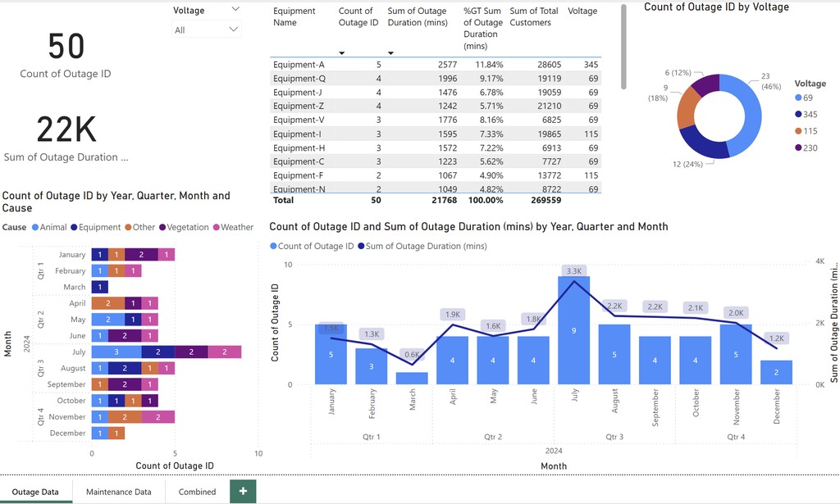Click the 2577 duration value cell

tap(447, 64)
